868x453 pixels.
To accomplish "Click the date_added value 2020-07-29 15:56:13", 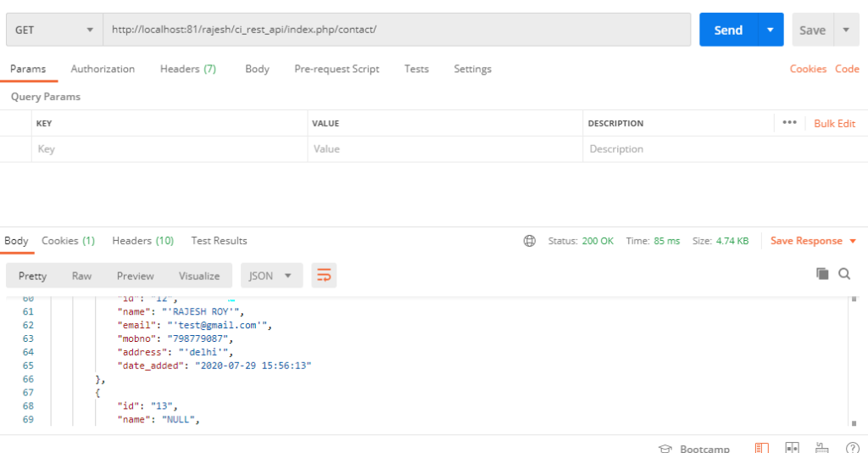I will (x=253, y=366).
